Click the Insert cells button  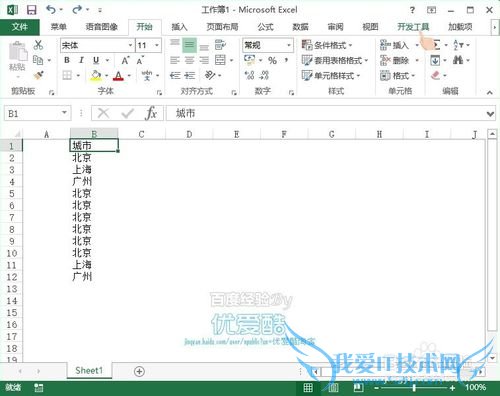pyautogui.click(x=395, y=45)
